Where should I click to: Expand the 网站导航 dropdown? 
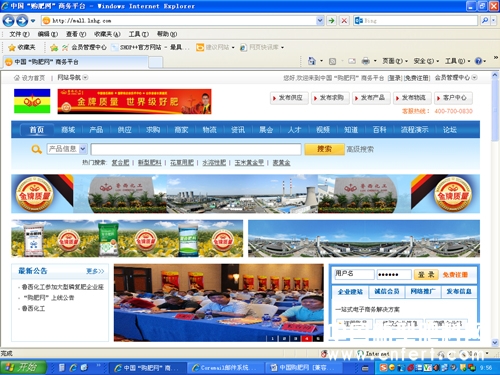pos(72,78)
